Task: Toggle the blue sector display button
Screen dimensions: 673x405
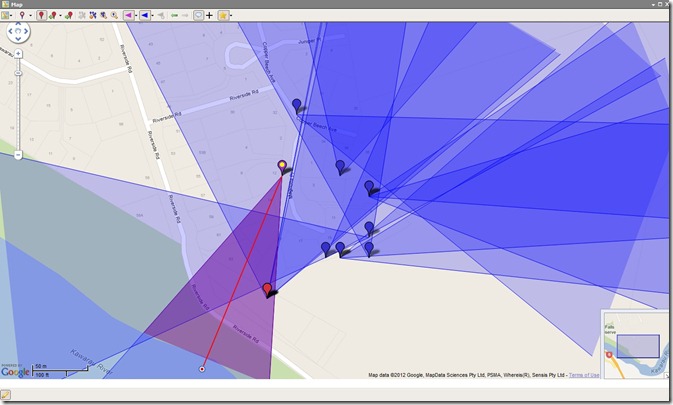Action: click(145, 15)
